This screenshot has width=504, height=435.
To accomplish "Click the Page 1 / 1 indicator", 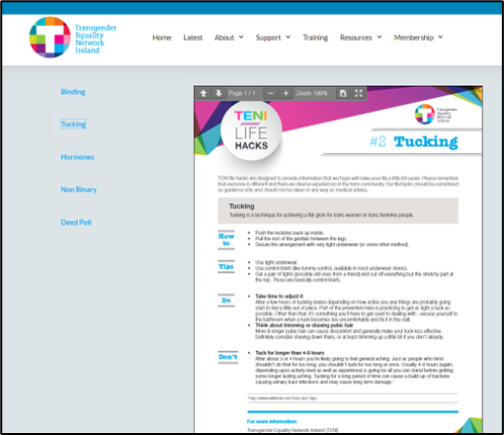I will [x=242, y=93].
